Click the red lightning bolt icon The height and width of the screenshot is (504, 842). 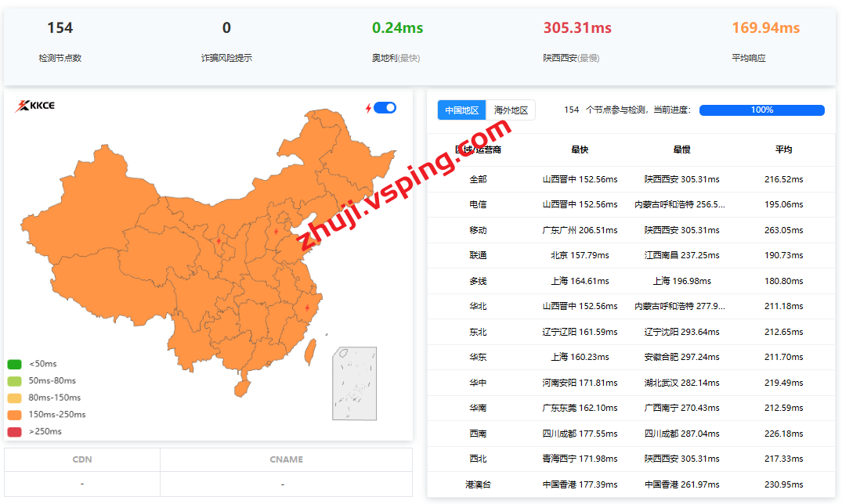point(369,108)
